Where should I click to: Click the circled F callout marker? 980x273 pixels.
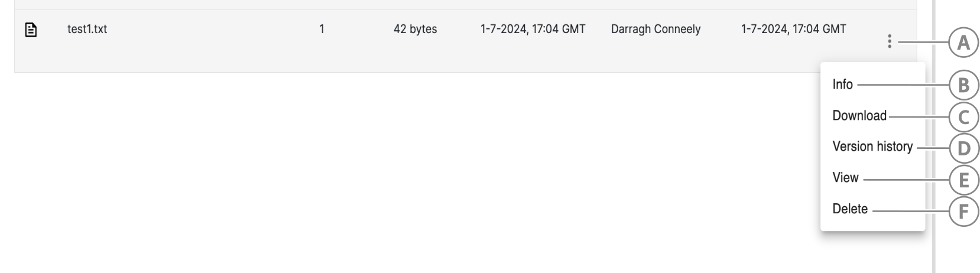(963, 210)
